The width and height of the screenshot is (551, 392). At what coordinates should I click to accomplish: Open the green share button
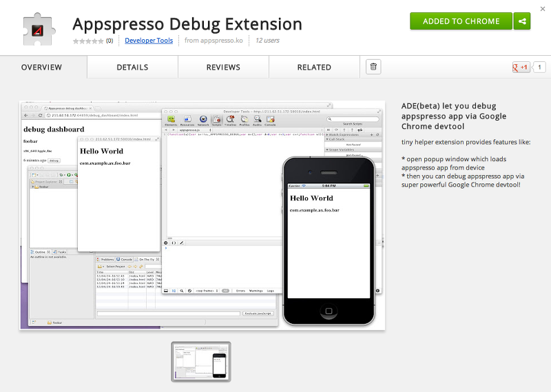pyautogui.click(x=522, y=21)
